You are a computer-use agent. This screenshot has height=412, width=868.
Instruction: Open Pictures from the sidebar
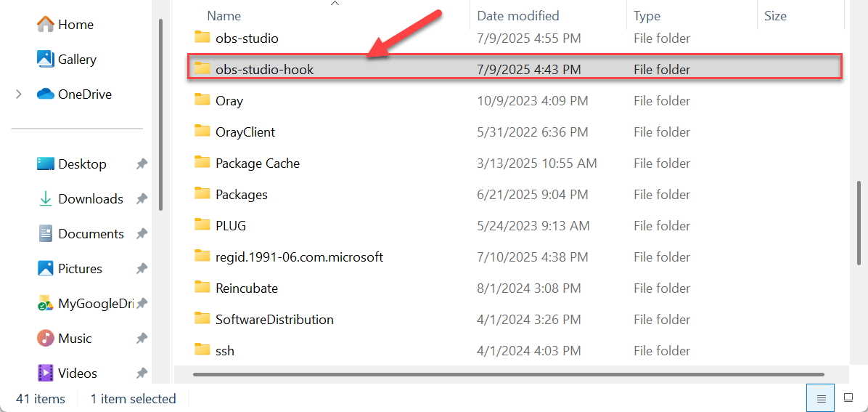[x=69, y=269]
